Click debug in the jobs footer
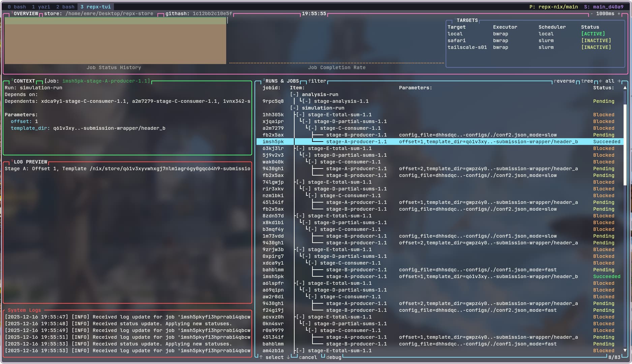The width and height of the screenshot is (632, 364). [x=334, y=357]
